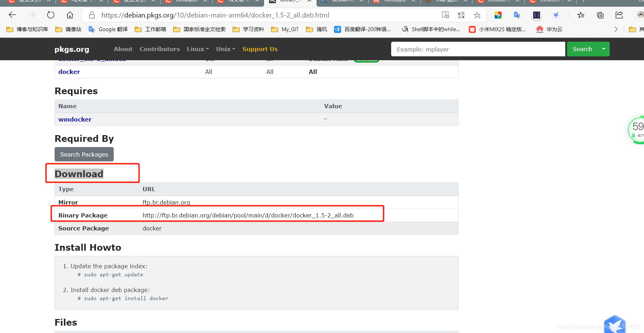Expand the bookmarks bar overflow chevron

616,29
